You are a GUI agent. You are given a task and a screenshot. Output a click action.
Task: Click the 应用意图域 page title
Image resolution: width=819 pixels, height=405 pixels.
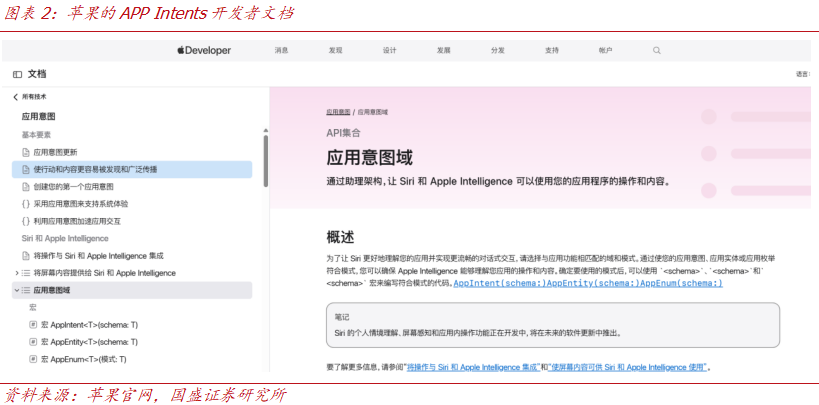(x=369, y=157)
